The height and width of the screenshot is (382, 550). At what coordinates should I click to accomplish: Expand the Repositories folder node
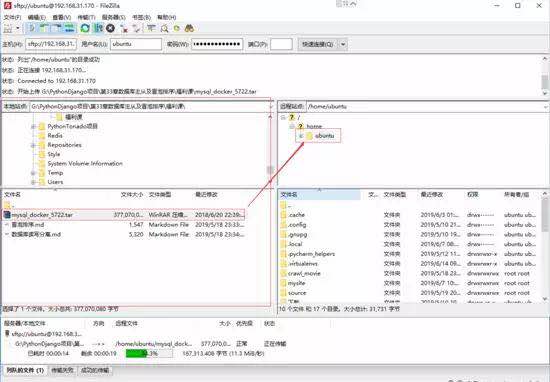pyautogui.click(x=33, y=145)
